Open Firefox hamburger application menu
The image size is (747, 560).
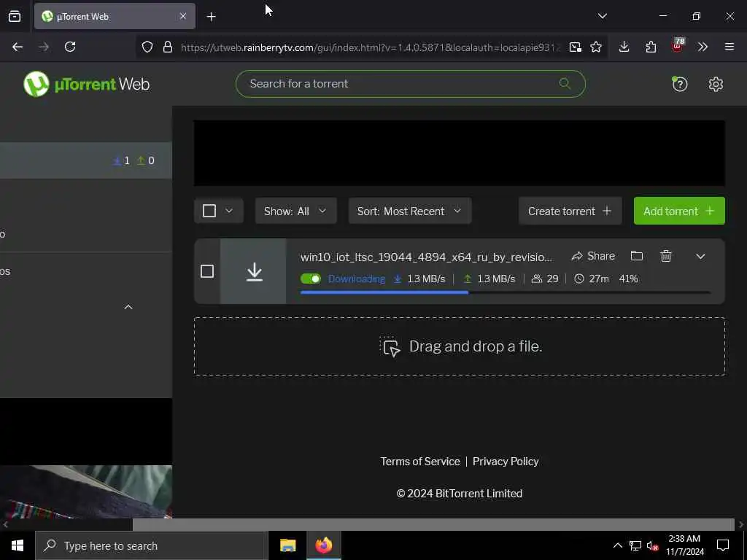[x=729, y=47]
